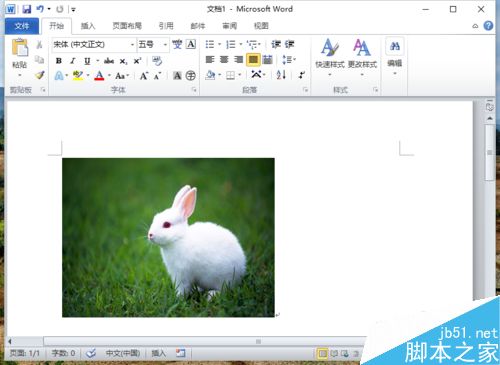Toggle subscript formatting

pyautogui.click(x=123, y=61)
